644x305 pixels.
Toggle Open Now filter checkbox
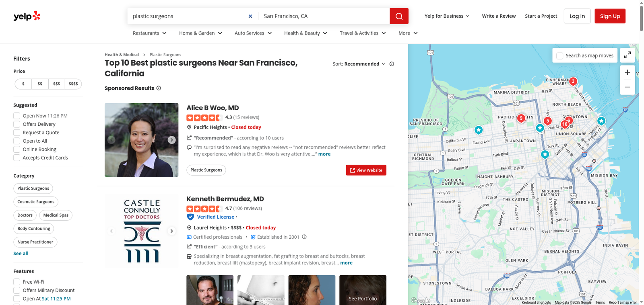(17, 116)
